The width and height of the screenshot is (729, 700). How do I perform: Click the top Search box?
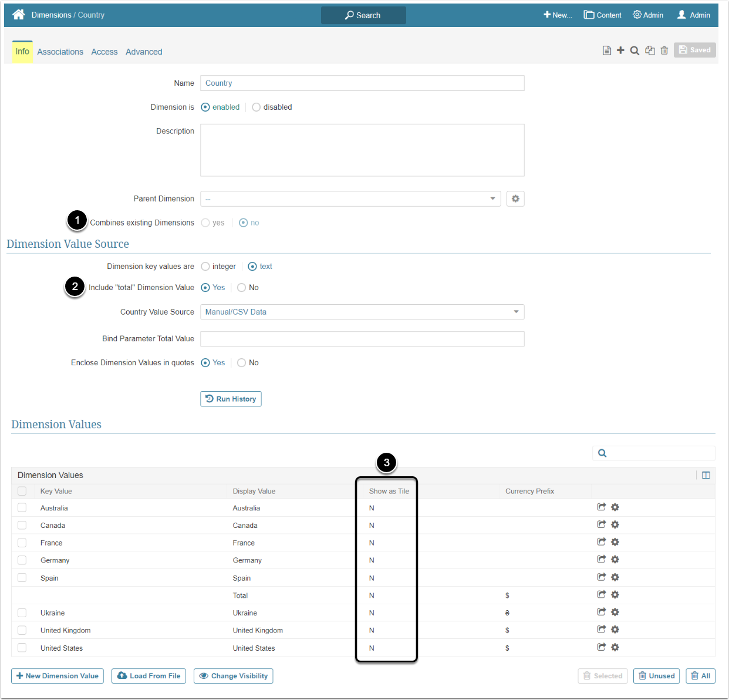pyautogui.click(x=363, y=15)
